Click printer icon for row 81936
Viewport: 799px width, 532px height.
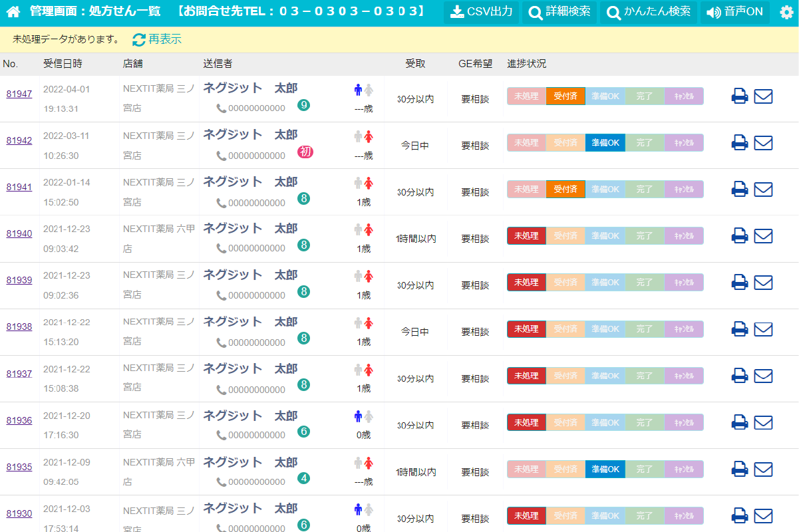740,422
